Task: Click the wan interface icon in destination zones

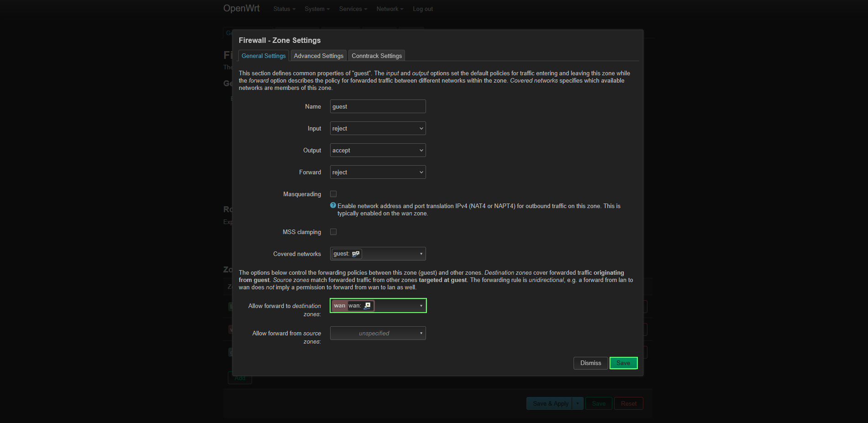Action: coord(367,306)
